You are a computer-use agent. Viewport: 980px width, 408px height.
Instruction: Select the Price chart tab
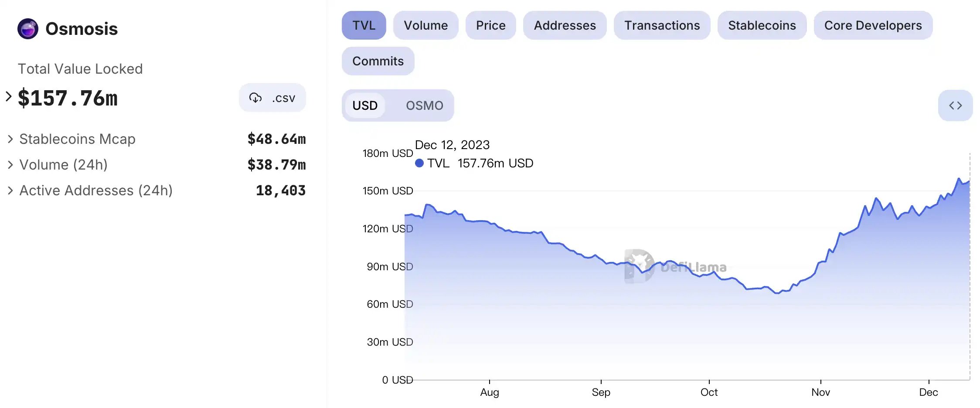point(490,25)
